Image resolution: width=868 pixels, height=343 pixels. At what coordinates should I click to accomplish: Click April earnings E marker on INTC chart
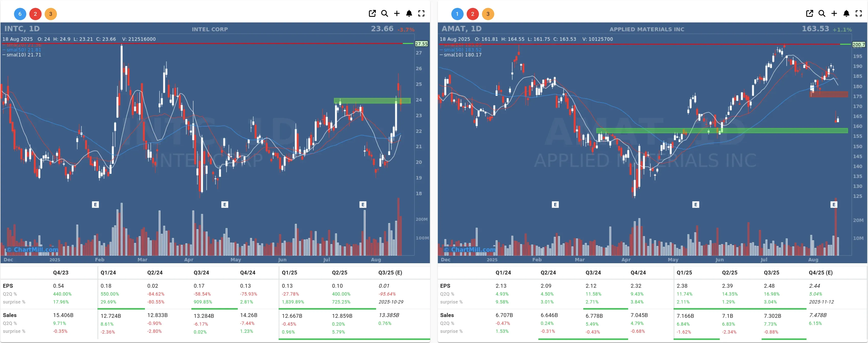tap(225, 204)
